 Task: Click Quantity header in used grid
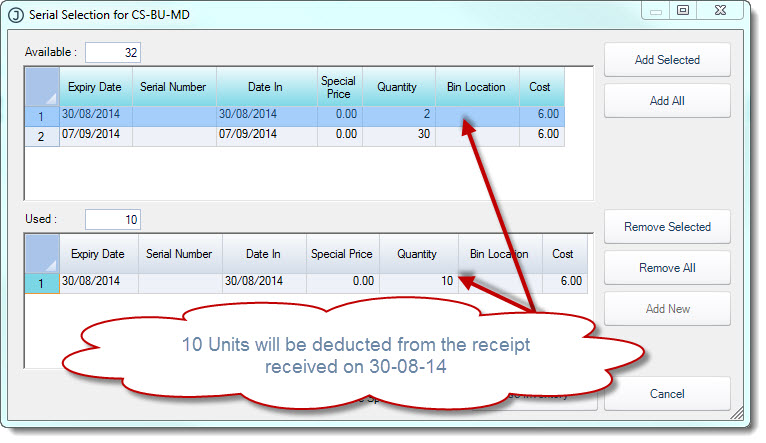[418, 254]
